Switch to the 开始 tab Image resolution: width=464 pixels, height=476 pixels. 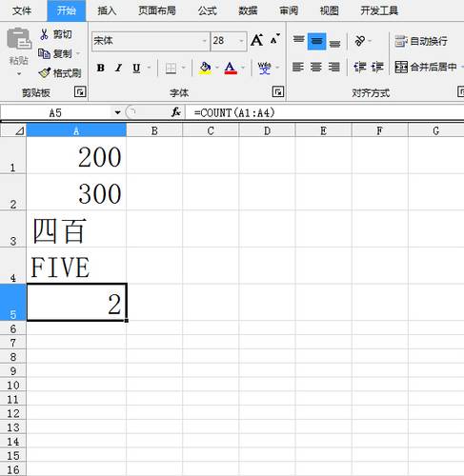67,10
